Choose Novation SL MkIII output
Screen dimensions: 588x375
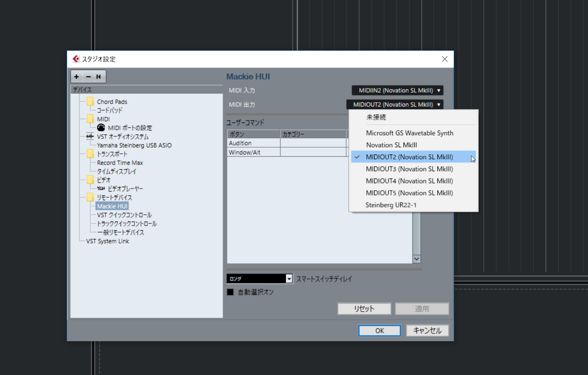[x=413, y=145]
